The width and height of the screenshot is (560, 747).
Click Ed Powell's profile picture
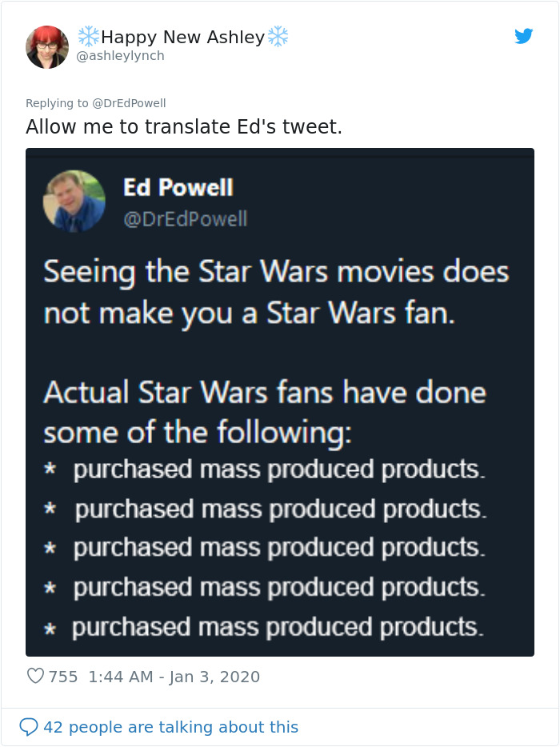[x=75, y=202]
